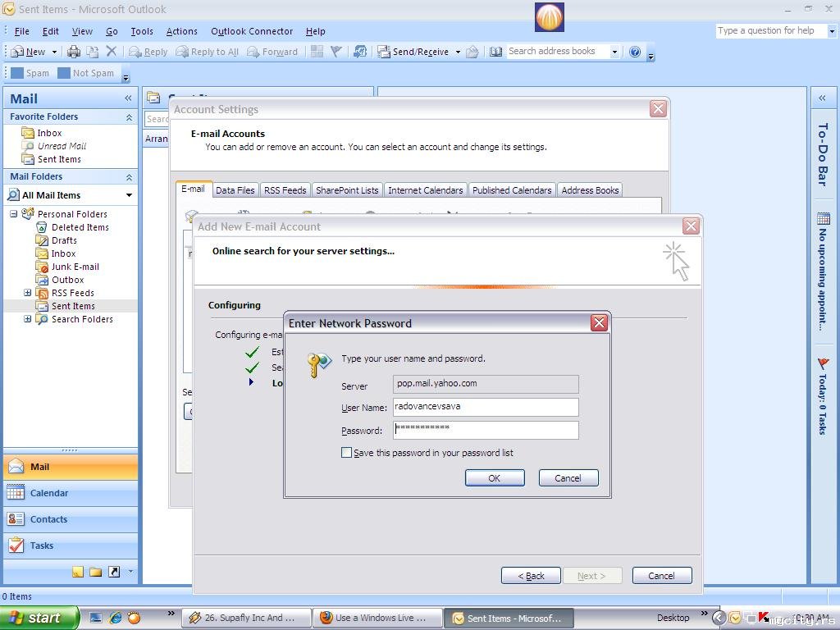Screen dimensions: 840x630
Task: Click the Windows start button
Action: tap(39, 618)
